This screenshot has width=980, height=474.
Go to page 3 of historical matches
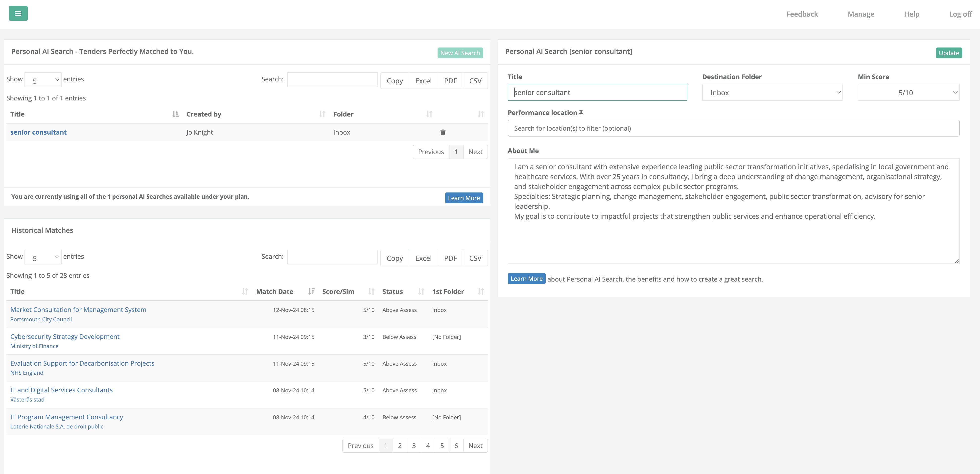pos(414,446)
